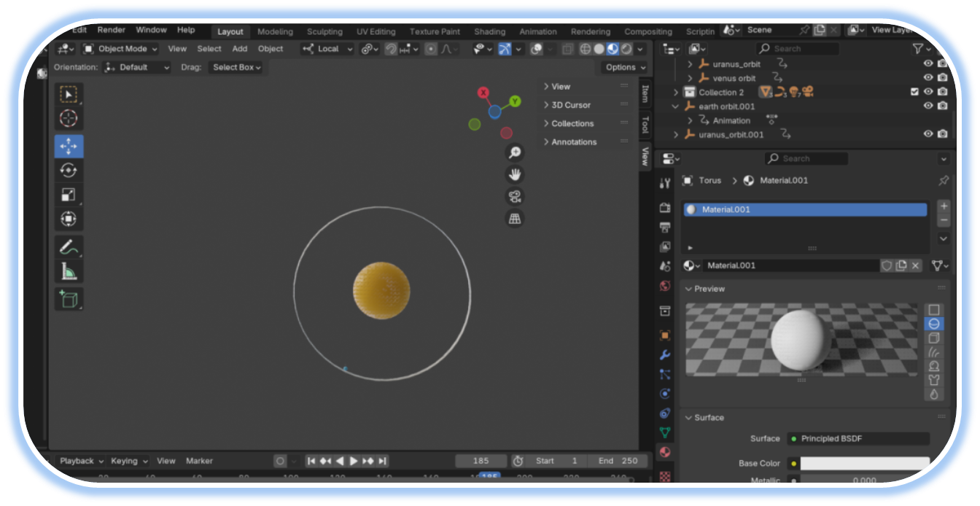Select the Move tool in toolbar
The width and height of the screenshot is (980, 506).
tap(69, 147)
